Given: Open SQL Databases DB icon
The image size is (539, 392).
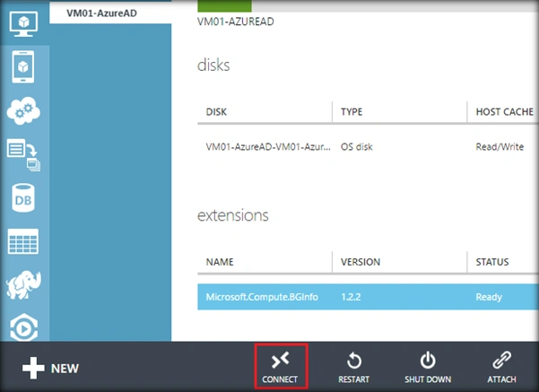Looking at the screenshot, I should pos(23,197).
